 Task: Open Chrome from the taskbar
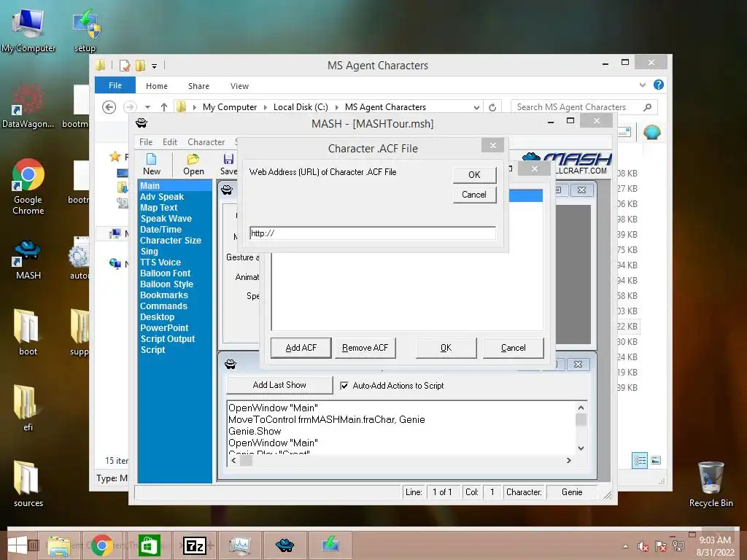click(x=101, y=545)
